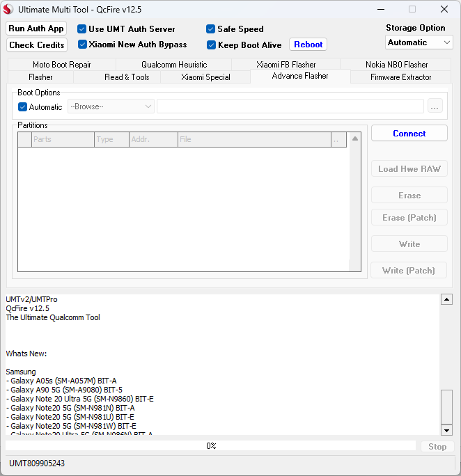Click the Type column header
Screen dimensions: 461x476
click(x=111, y=139)
